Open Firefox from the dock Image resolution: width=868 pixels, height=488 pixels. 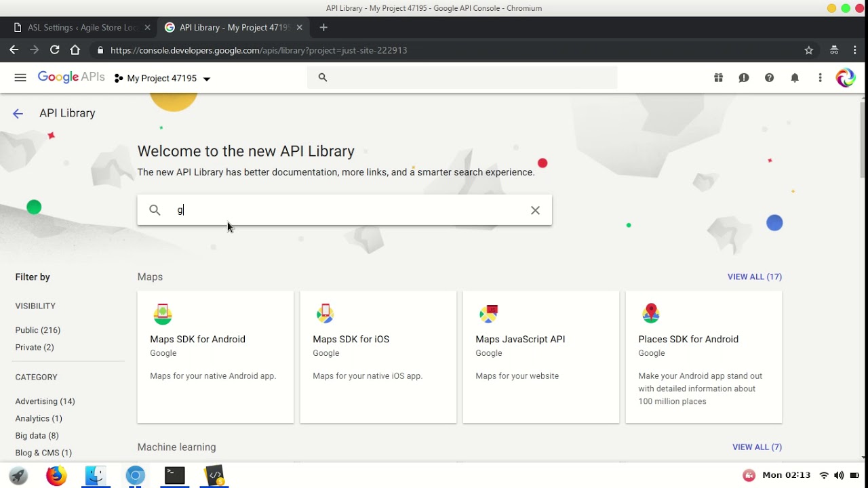click(56, 476)
